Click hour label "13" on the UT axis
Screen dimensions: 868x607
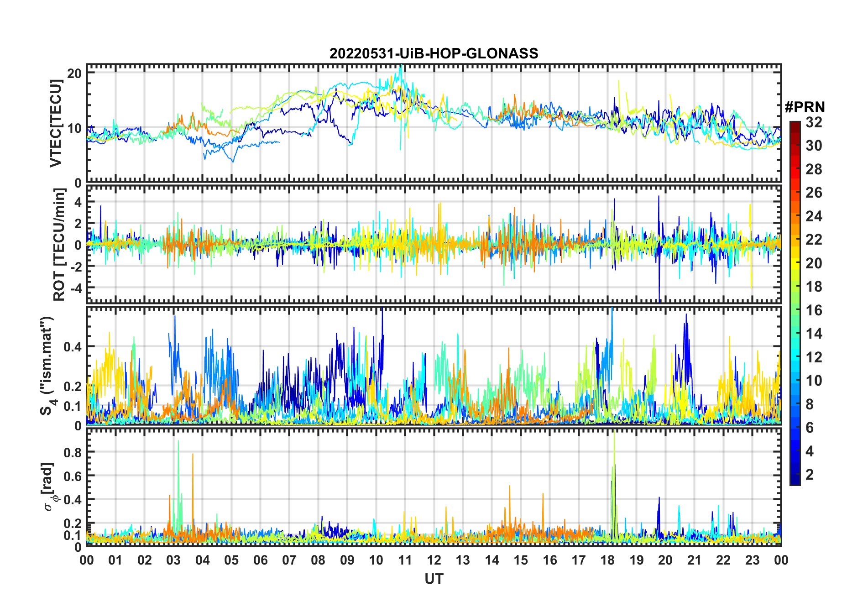[x=463, y=560]
